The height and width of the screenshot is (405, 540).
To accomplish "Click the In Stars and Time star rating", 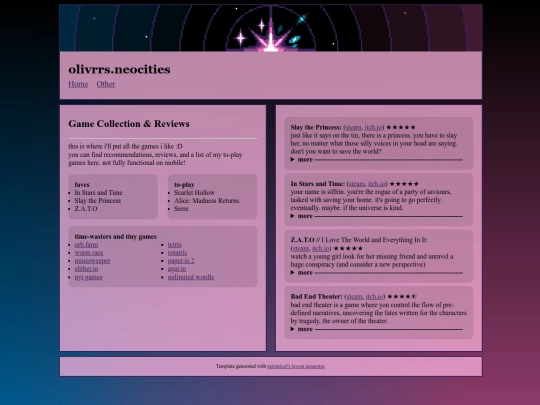I will point(404,184).
